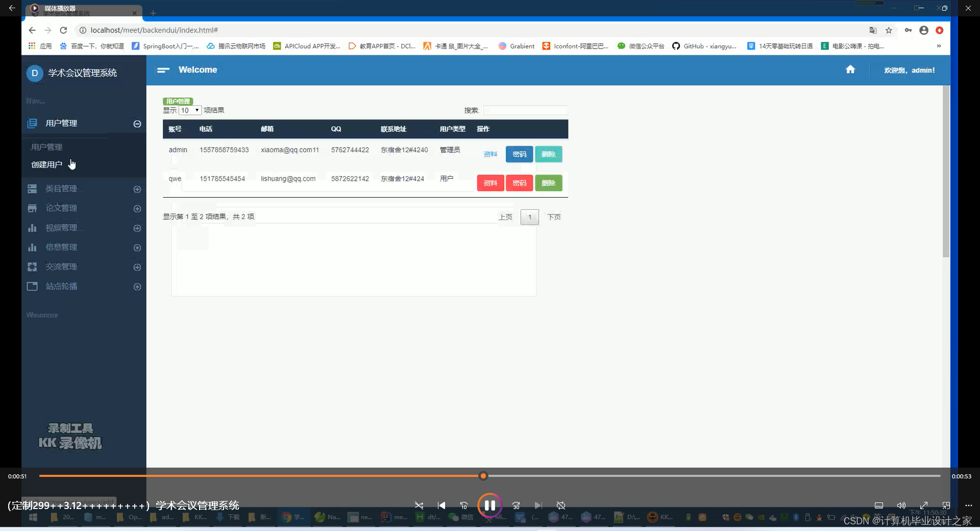Open the volume control
This screenshot has width=980, height=531.
[901, 505]
